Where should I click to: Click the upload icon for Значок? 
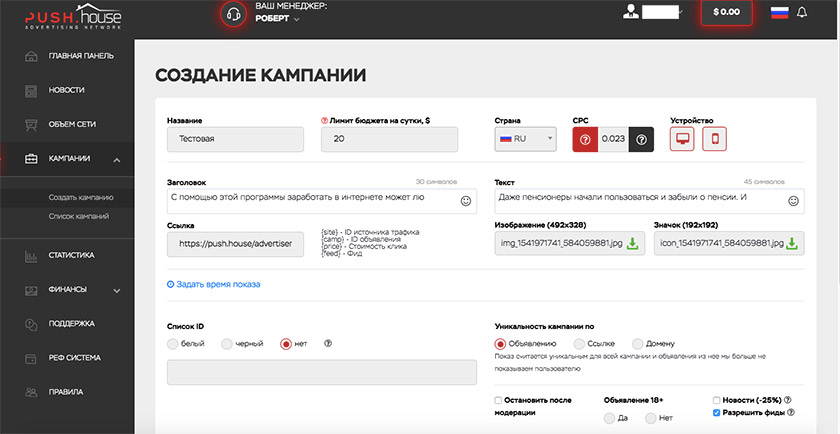pos(792,243)
